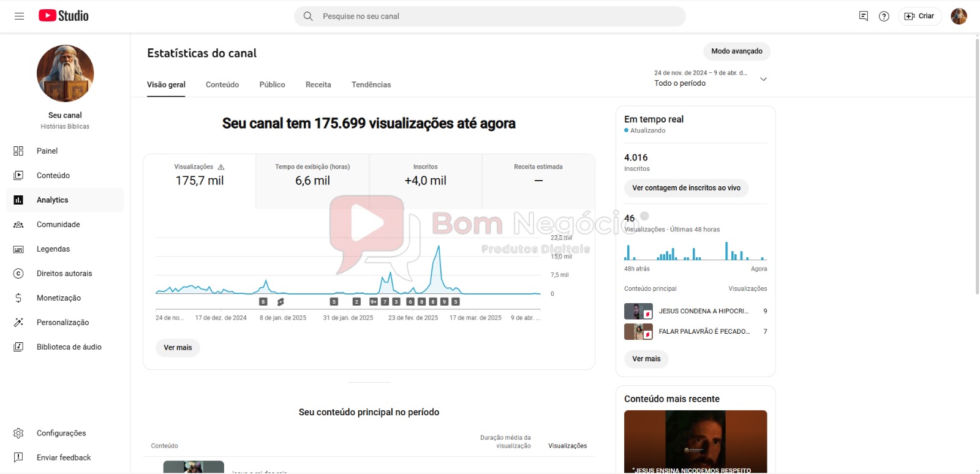Open the hamburger navigation menu
The width and height of the screenshot is (980, 474).
(19, 16)
